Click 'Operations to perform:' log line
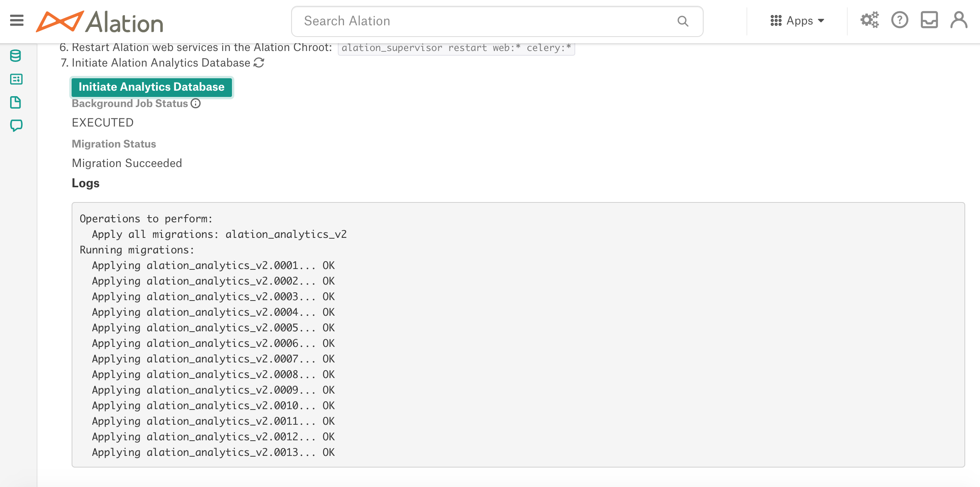The width and height of the screenshot is (980, 487). click(146, 219)
